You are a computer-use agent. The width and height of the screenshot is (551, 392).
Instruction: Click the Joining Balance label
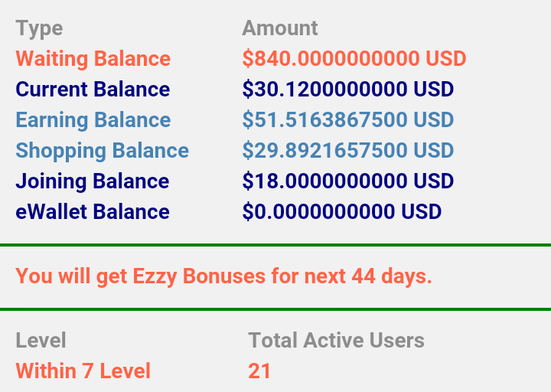(92, 181)
